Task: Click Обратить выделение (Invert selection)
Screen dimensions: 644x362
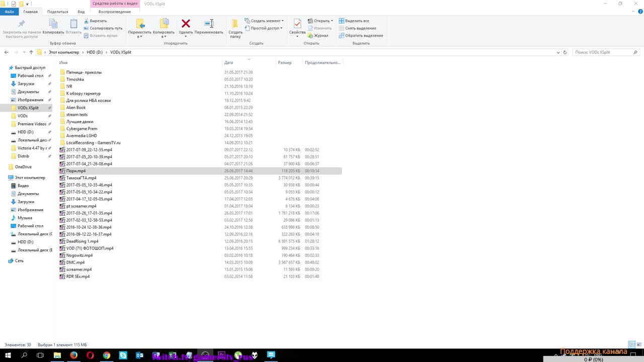Action: coord(361,36)
